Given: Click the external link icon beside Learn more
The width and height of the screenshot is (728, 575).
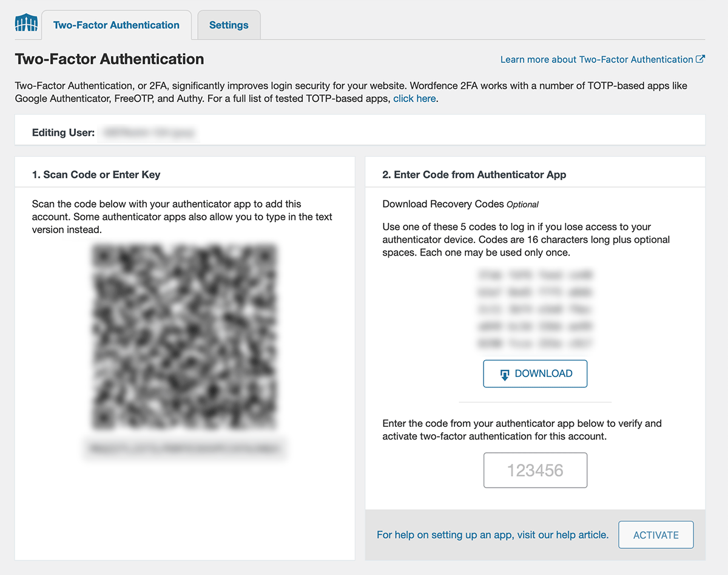Looking at the screenshot, I should tap(700, 60).
